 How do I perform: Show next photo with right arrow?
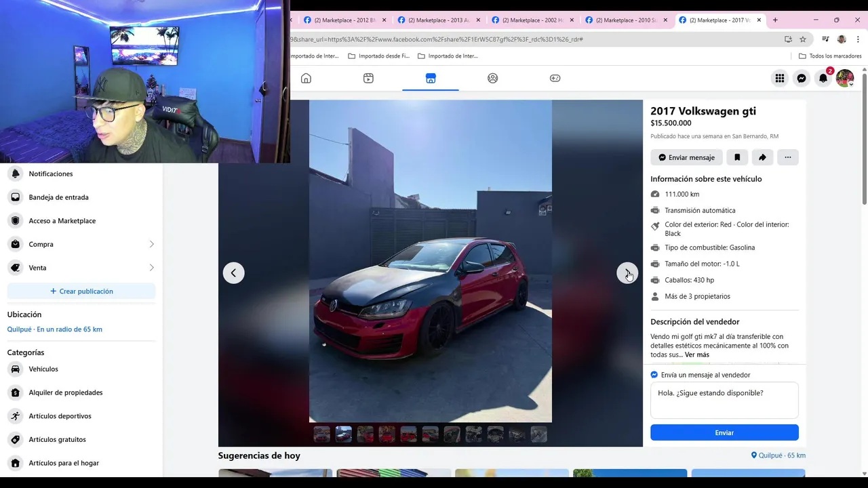[627, 273]
